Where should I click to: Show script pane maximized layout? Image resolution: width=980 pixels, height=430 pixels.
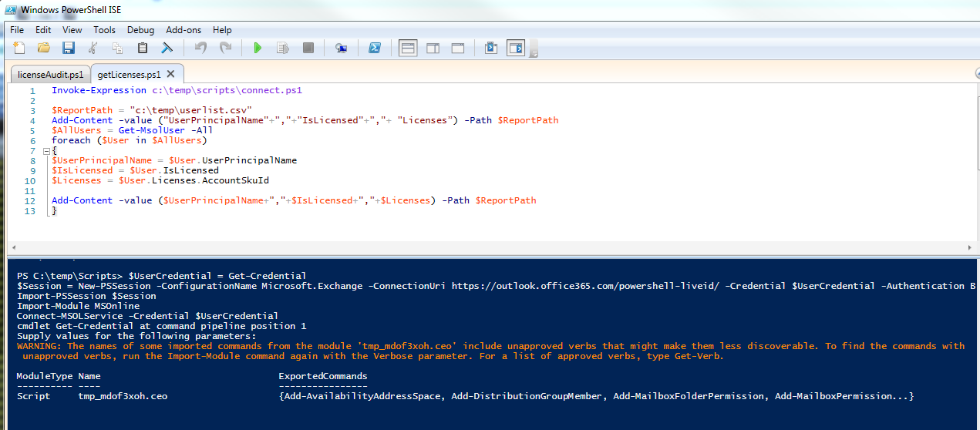point(457,49)
